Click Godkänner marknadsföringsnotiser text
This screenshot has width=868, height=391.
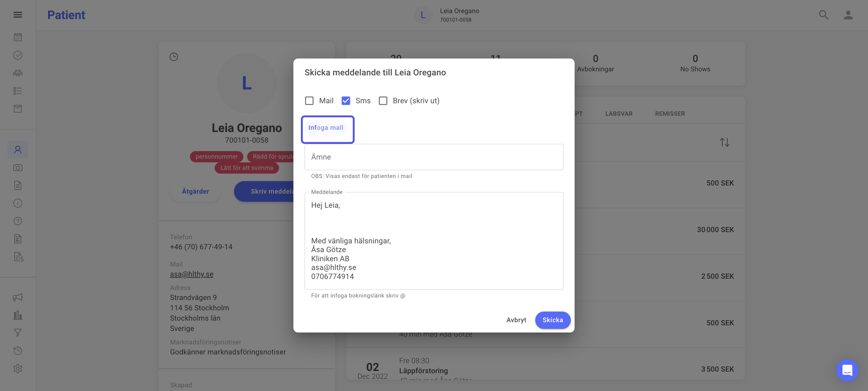coord(228,352)
